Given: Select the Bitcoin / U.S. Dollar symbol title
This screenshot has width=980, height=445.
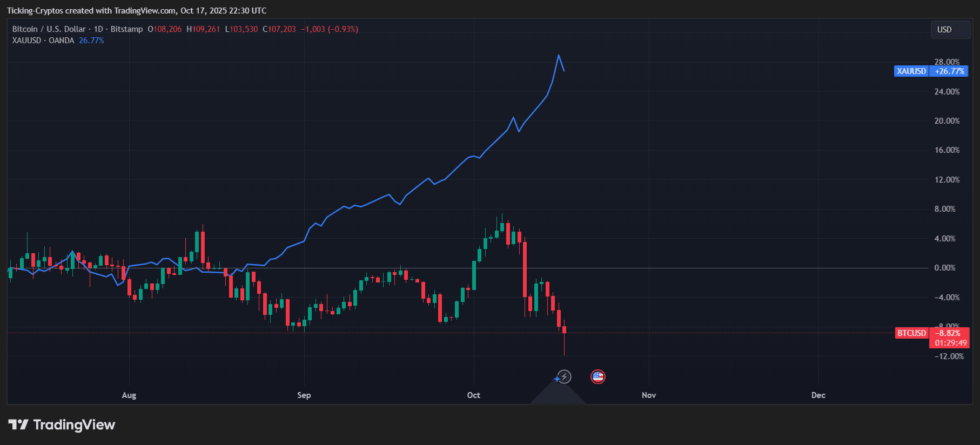Looking at the screenshot, I should pos(49,29).
